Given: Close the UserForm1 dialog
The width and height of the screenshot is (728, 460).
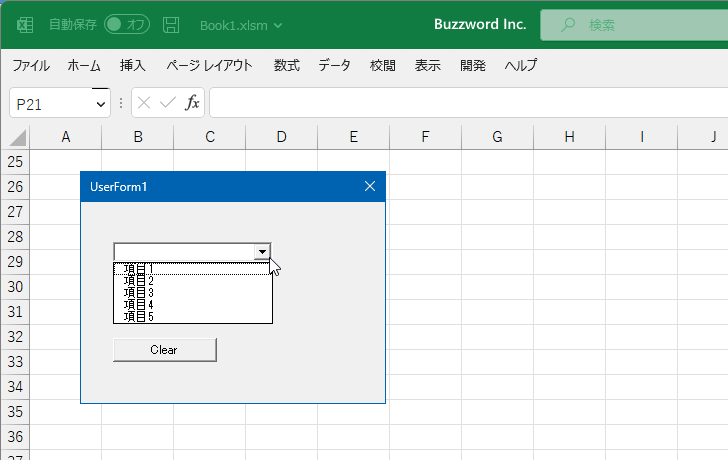Looking at the screenshot, I should (x=370, y=187).
